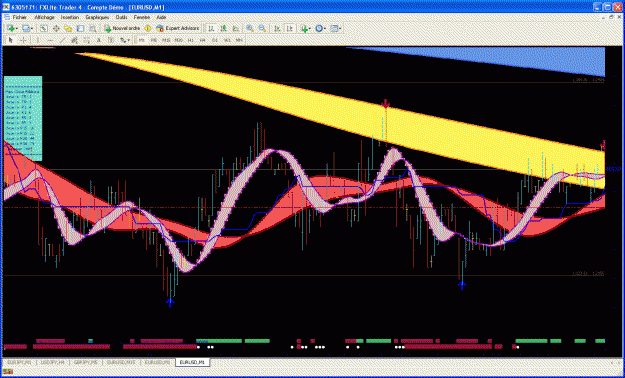Screen dimensions: 625x378
Task: Select the equidistant channel tool
Action: (74, 40)
